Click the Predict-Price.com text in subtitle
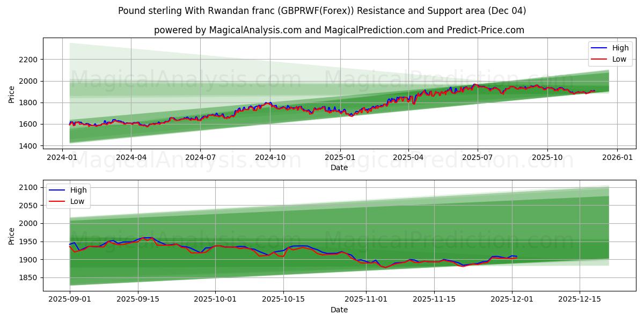Viewport: 644px width, 322px height. pyautogui.click(x=486, y=28)
